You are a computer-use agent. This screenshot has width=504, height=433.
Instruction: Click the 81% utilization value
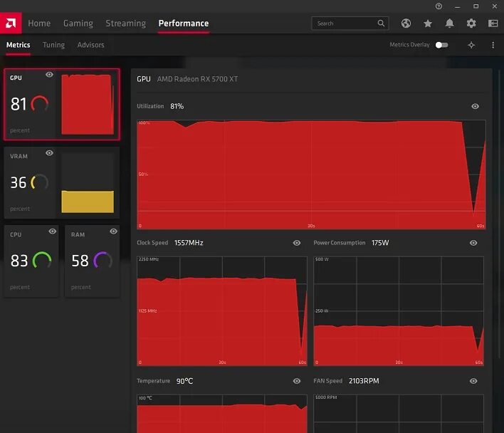[177, 106]
